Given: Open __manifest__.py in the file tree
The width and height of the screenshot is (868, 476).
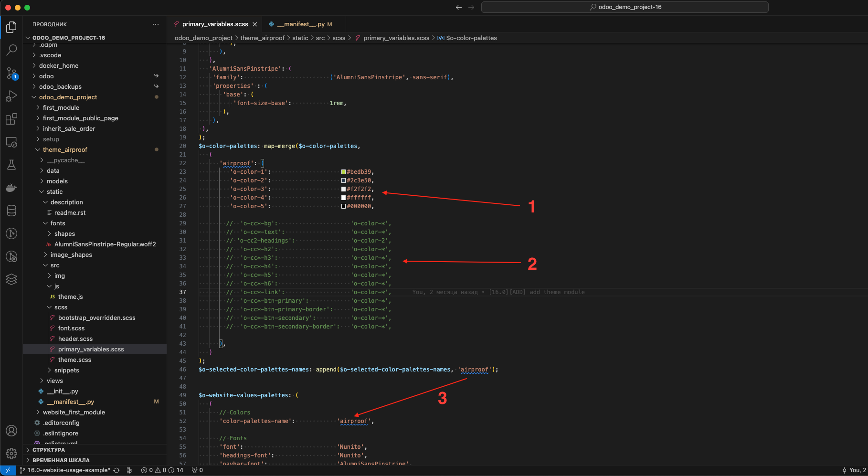Looking at the screenshot, I should point(70,402).
